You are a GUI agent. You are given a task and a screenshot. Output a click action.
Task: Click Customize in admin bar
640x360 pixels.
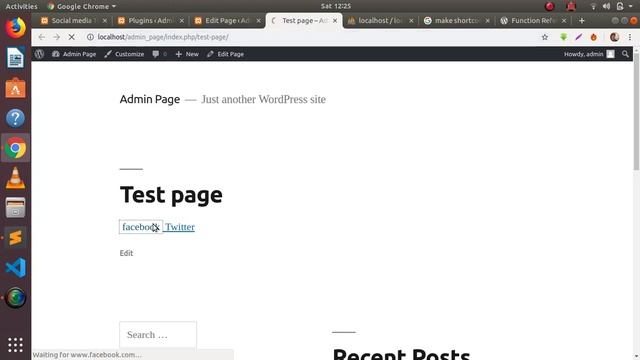coord(124,54)
